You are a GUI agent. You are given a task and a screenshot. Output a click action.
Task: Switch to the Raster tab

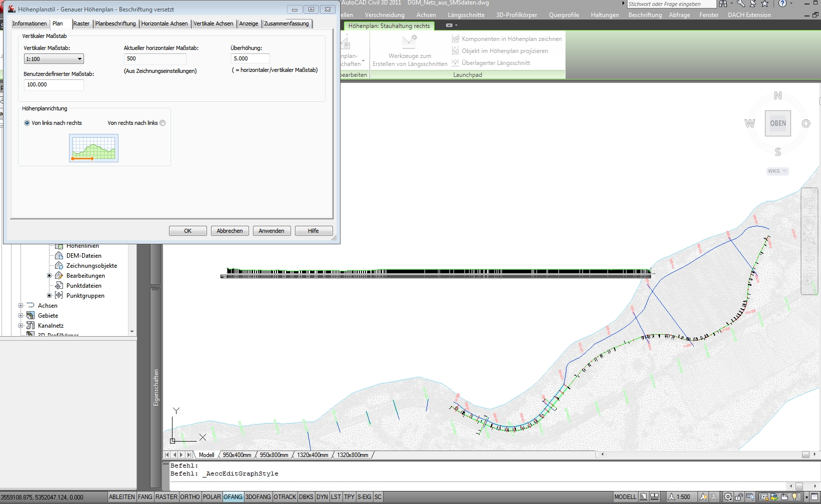pyautogui.click(x=81, y=23)
